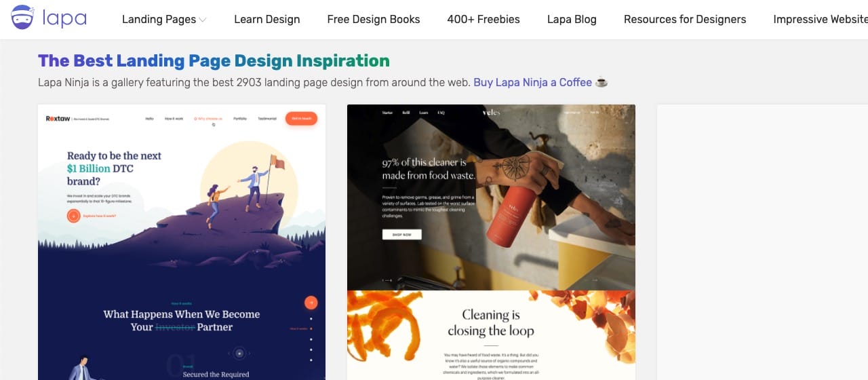This screenshot has height=380, width=868.
Task: Expand the Landing Pages dropdown chevron
Action: (x=203, y=20)
